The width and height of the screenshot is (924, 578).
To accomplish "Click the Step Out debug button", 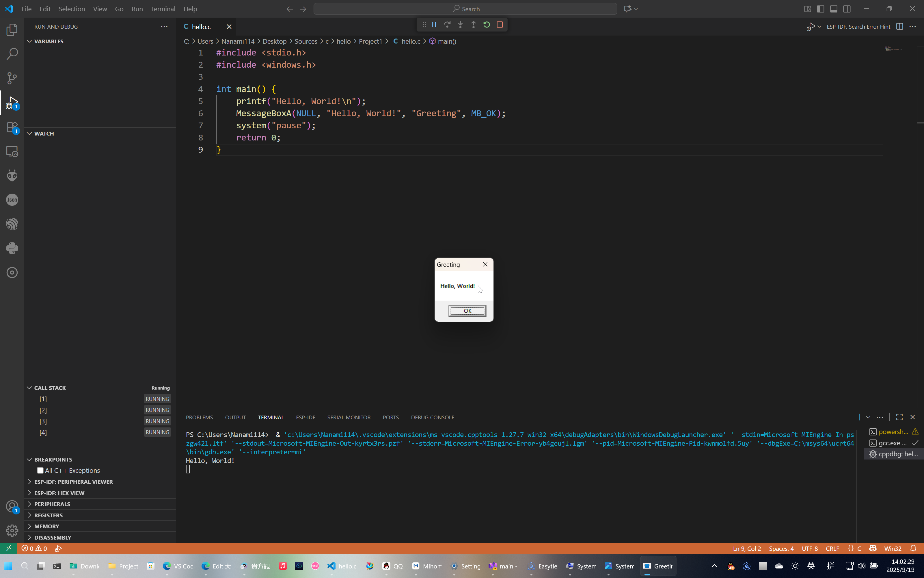I will 474,25.
